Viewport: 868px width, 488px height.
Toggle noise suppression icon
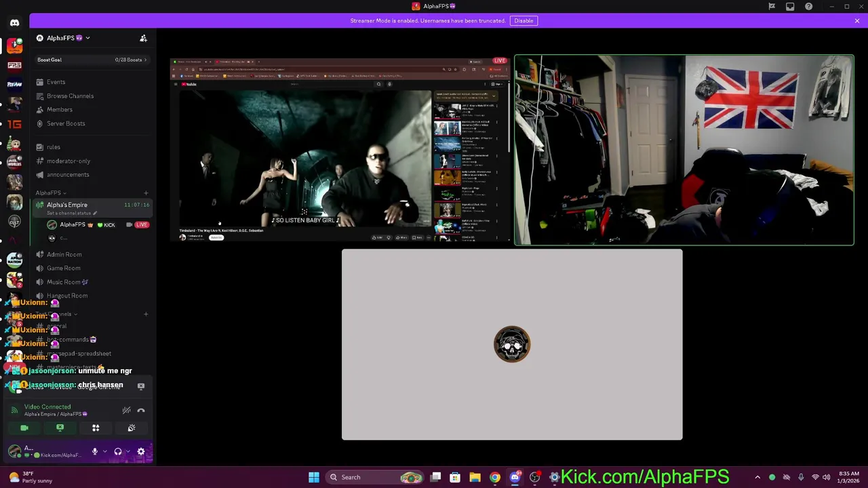click(126, 410)
